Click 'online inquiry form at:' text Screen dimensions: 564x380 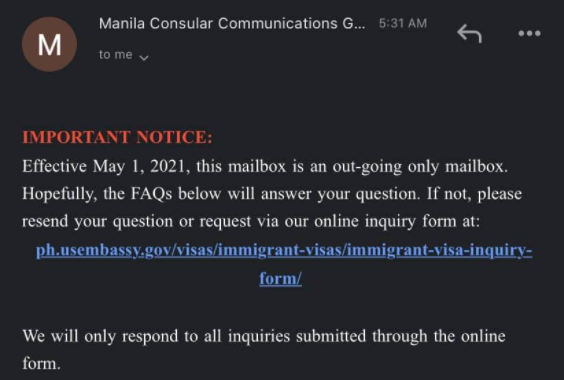click(397, 221)
